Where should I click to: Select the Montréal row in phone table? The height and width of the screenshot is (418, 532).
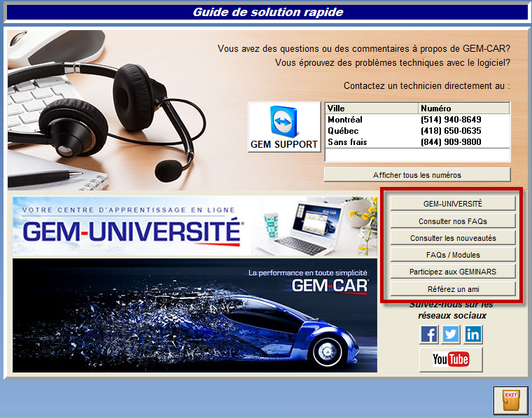(417, 120)
